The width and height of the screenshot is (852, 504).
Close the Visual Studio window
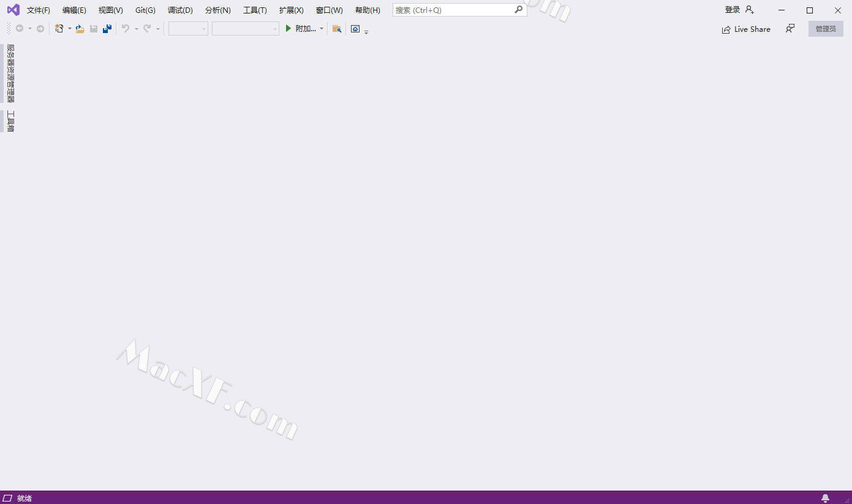coord(838,10)
